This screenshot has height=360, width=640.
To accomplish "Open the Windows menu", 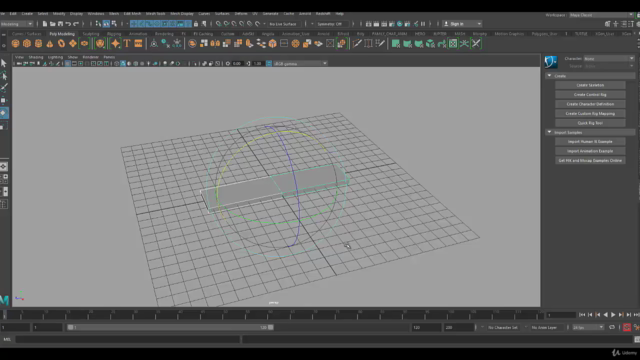I will 96,14.
